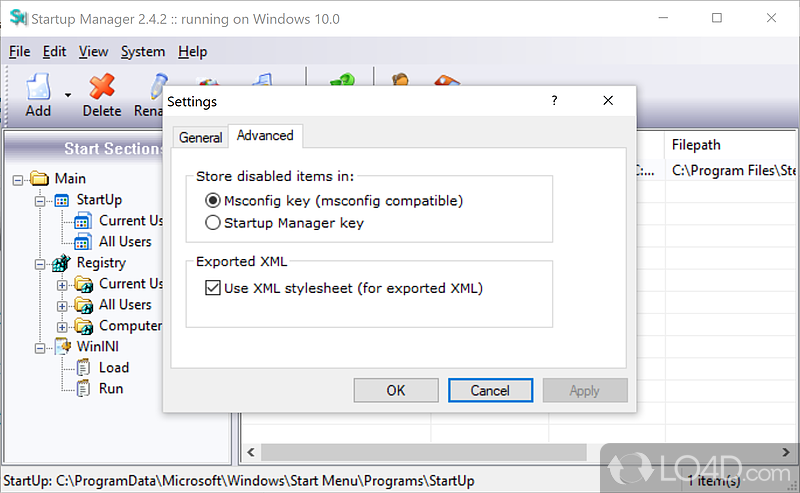
Task: Select the Load item under WinINI
Action: [113, 367]
